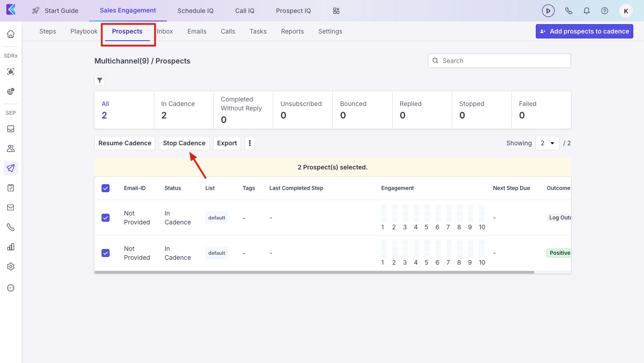The image size is (644, 363).
Task: Uncheck the prospect row with Log Outcome
Action: 106,218
